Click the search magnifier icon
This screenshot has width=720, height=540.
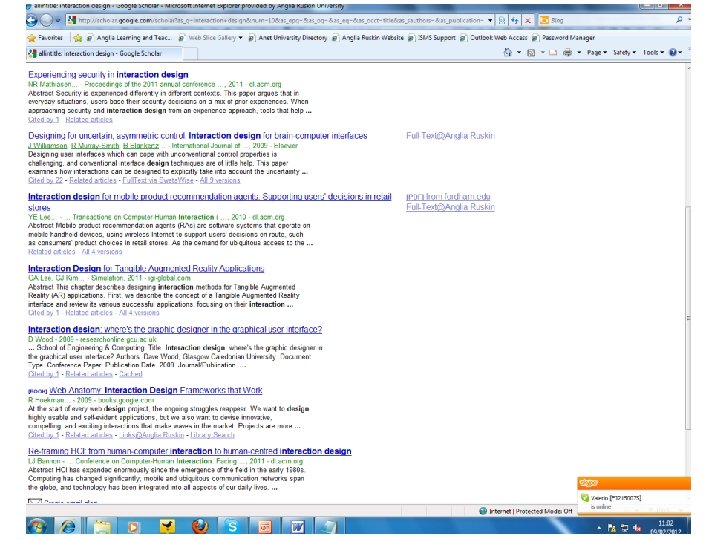point(679,20)
